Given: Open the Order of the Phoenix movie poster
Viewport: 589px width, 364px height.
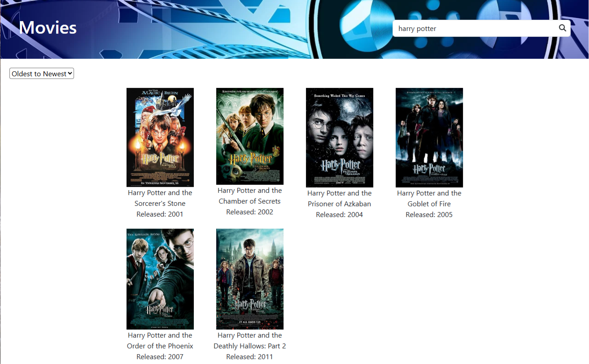Looking at the screenshot, I should (160, 279).
